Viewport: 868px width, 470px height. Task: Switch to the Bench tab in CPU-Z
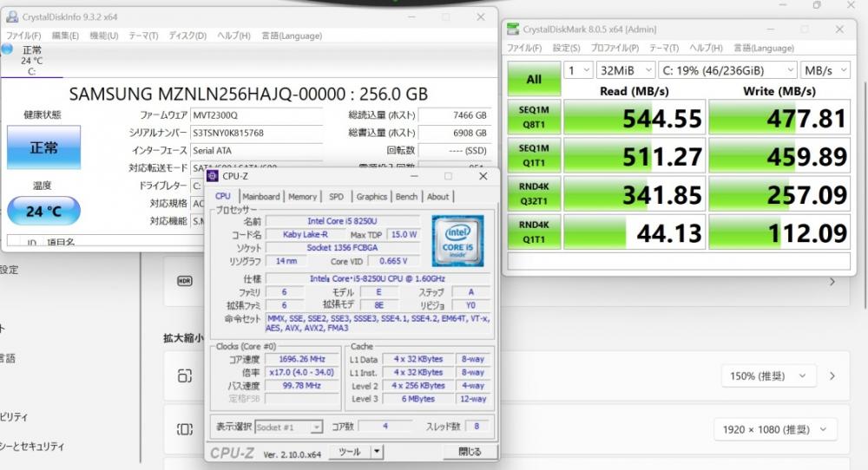coord(406,196)
